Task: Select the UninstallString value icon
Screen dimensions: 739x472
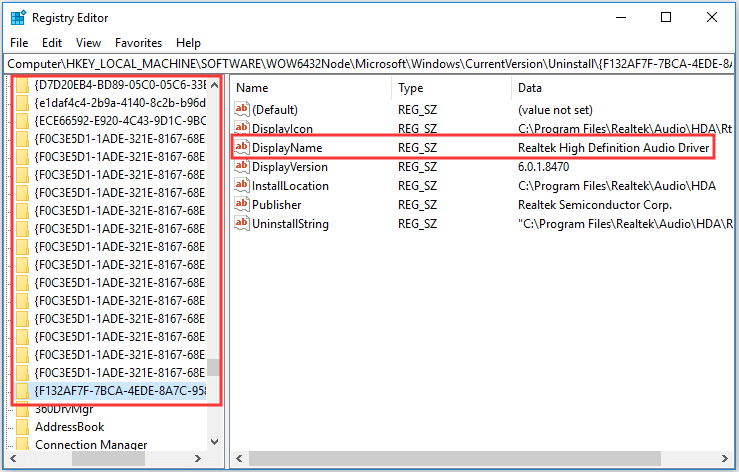Action: tap(241, 224)
